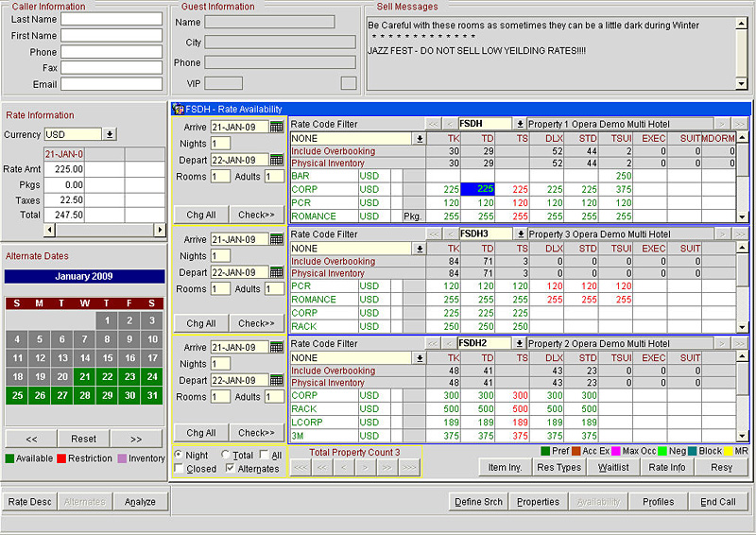756x535 pixels.
Task: Click Check>> in the FSDH3 search panel
Action: 256,323
